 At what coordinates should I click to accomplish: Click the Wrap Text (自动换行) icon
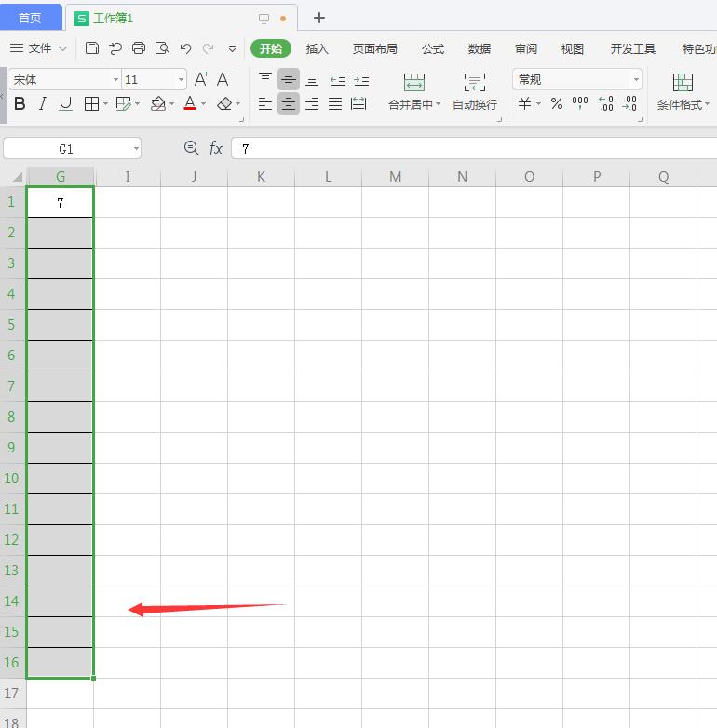[475, 82]
